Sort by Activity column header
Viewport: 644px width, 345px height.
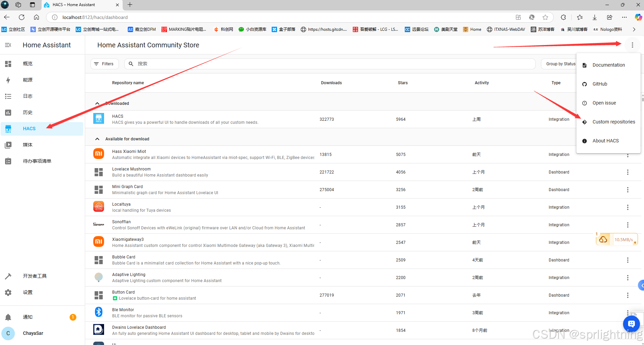pyautogui.click(x=481, y=83)
